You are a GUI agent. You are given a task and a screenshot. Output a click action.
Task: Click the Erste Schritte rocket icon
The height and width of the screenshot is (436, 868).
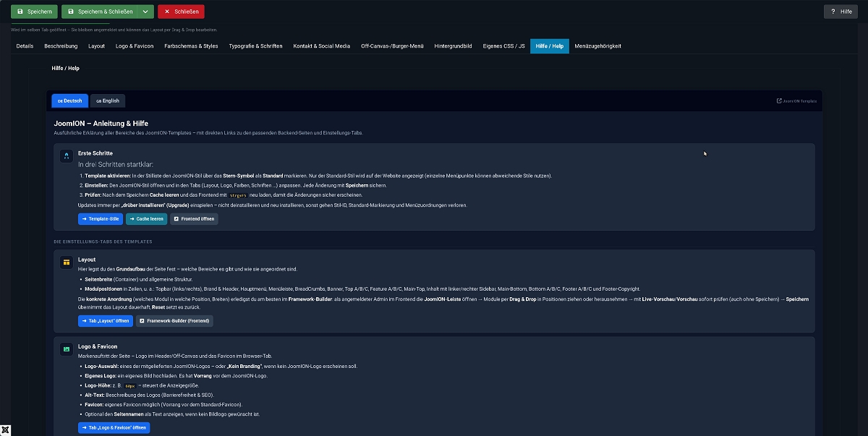coord(66,155)
